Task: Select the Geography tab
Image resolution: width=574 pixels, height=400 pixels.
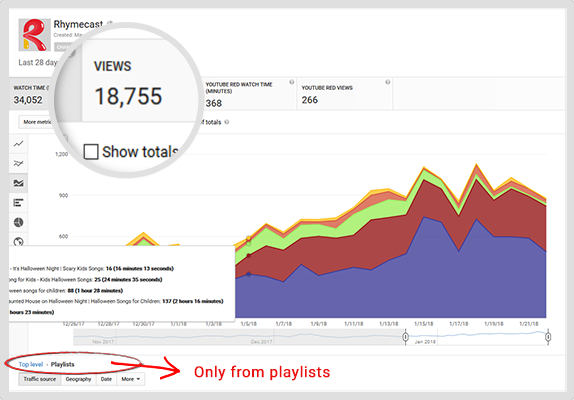Action: (78, 379)
